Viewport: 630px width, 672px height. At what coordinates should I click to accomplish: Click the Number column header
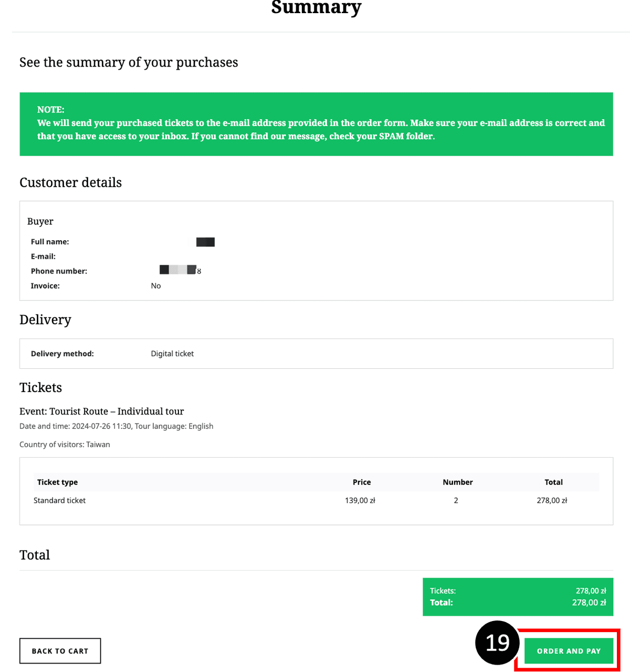458,482
